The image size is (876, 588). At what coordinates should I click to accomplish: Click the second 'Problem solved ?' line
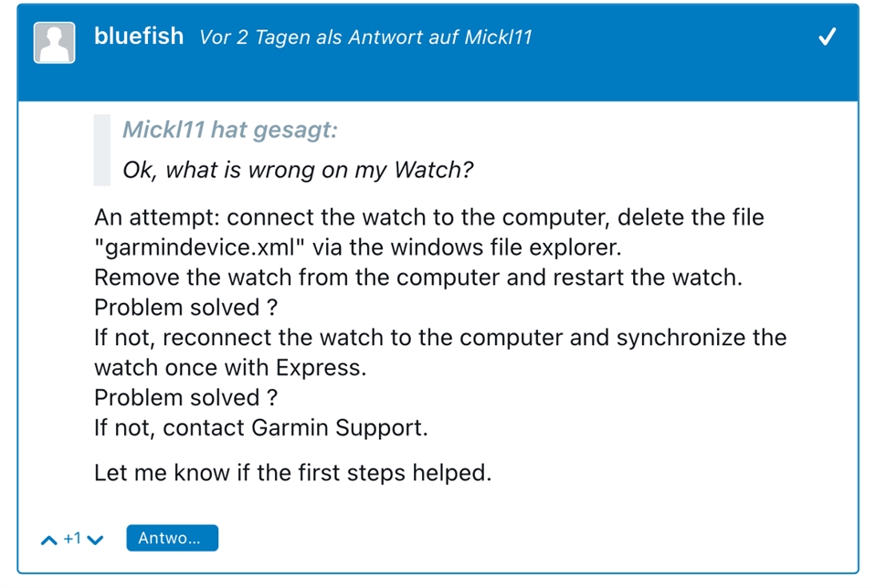coord(186,398)
